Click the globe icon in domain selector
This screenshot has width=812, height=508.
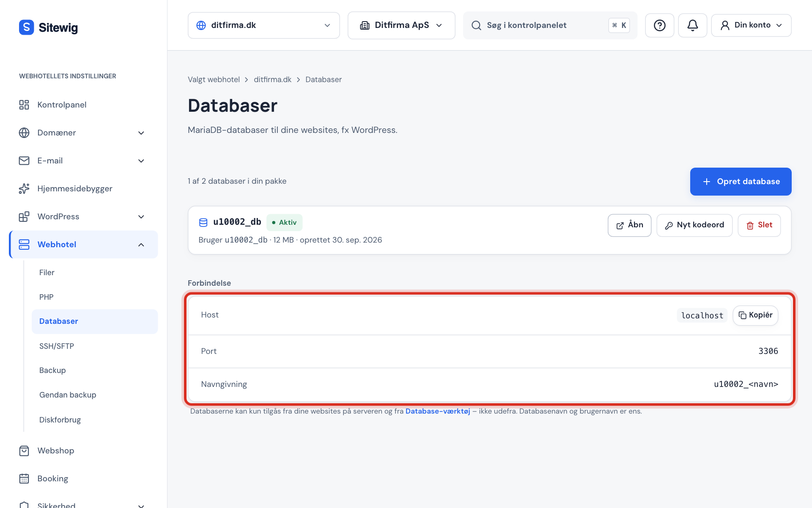pyautogui.click(x=201, y=25)
